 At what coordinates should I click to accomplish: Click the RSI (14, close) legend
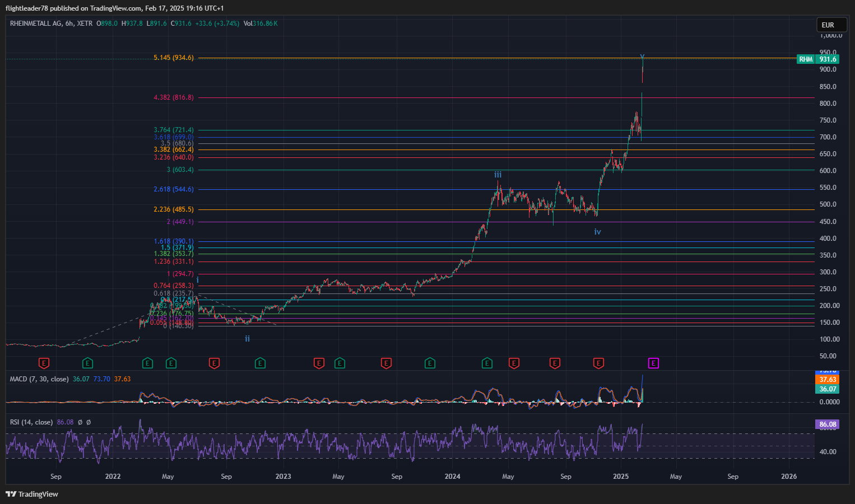(x=31, y=422)
